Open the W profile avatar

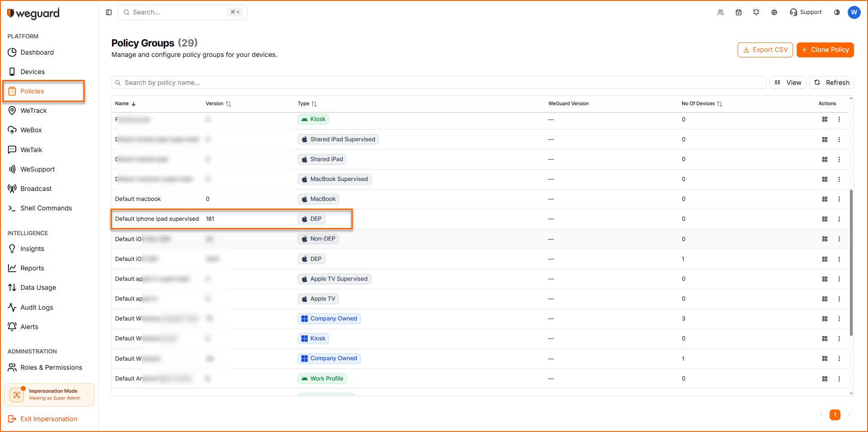[x=854, y=12]
